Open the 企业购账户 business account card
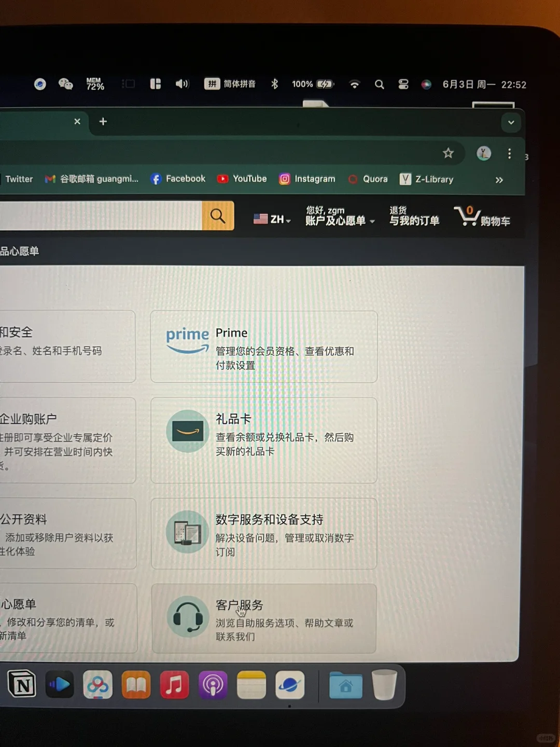 (x=67, y=440)
